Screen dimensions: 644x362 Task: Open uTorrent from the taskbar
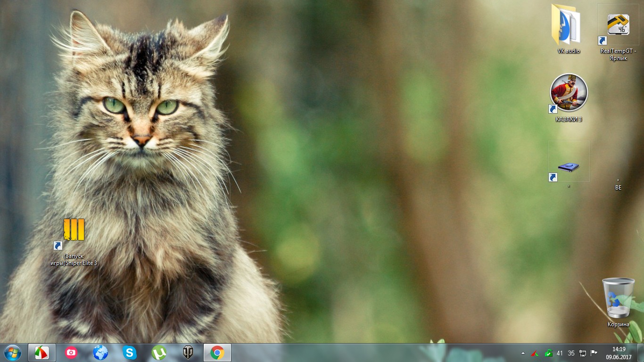pyautogui.click(x=159, y=353)
